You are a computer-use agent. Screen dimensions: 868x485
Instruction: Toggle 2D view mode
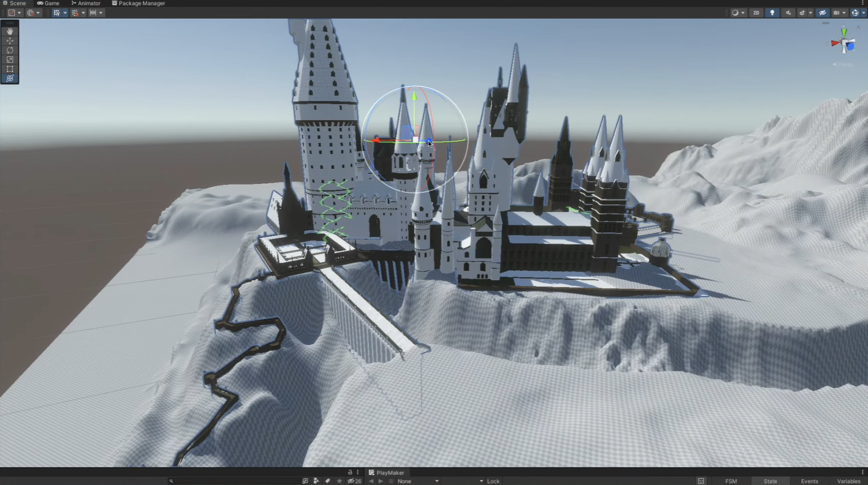point(756,13)
